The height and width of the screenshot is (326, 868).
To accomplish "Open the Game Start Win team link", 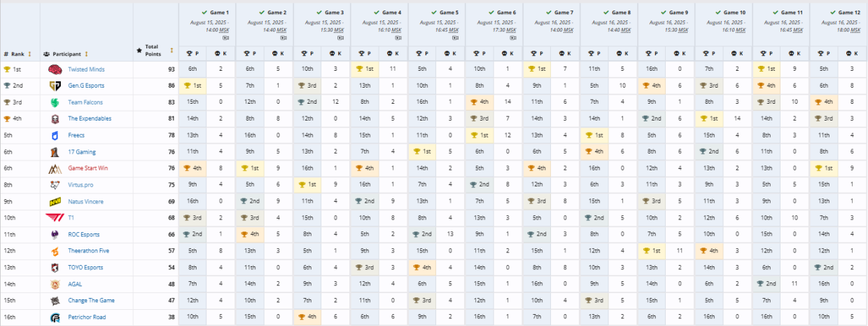I will click(x=87, y=168).
